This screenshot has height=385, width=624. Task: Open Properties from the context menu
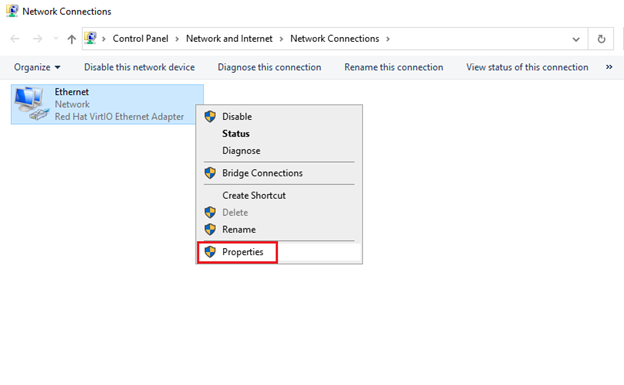[x=279, y=252]
